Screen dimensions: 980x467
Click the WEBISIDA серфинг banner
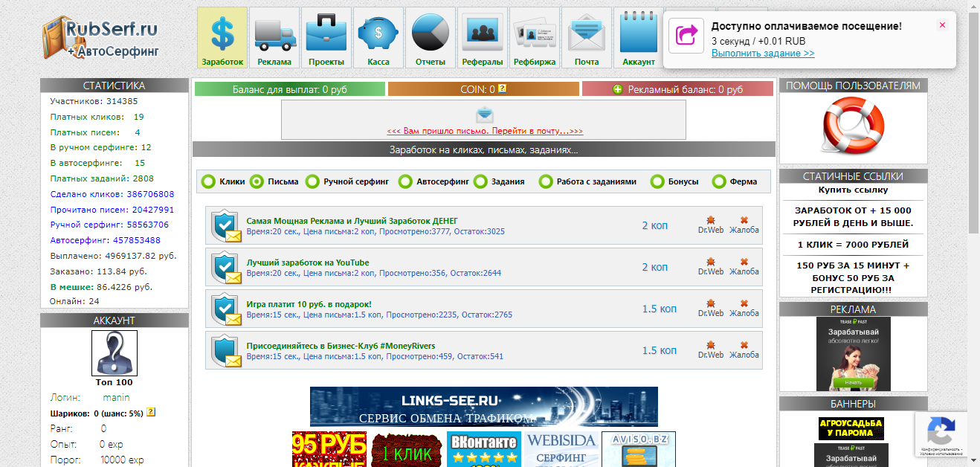[x=561, y=449]
